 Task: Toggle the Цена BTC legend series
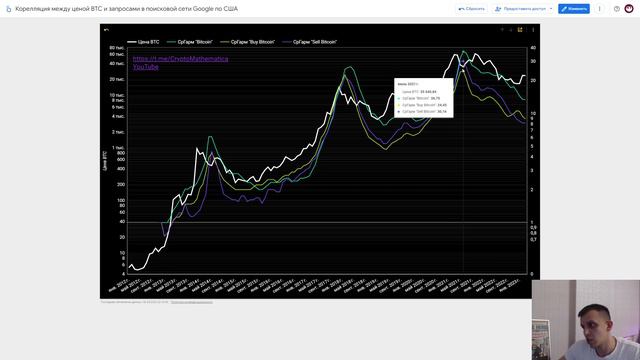pos(143,42)
